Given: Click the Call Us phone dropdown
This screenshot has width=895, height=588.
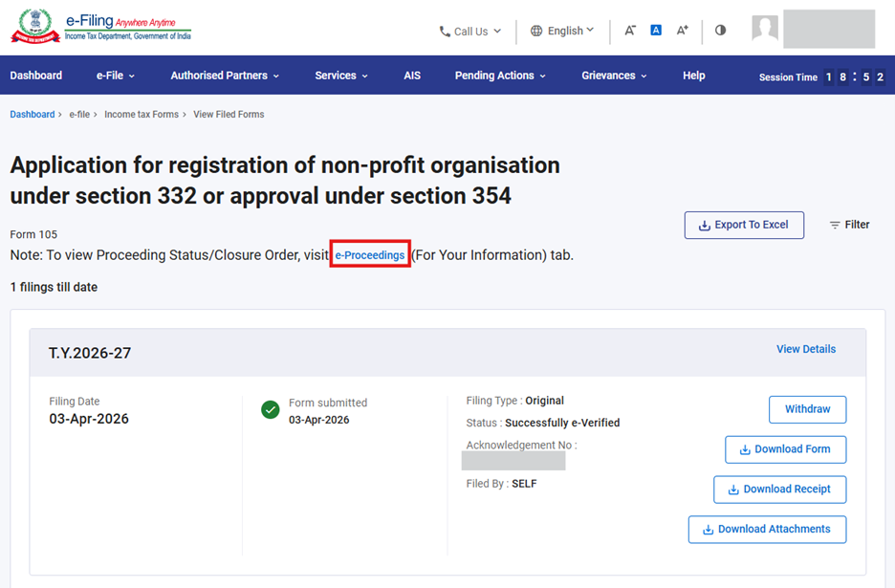Looking at the screenshot, I should (469, 32).
